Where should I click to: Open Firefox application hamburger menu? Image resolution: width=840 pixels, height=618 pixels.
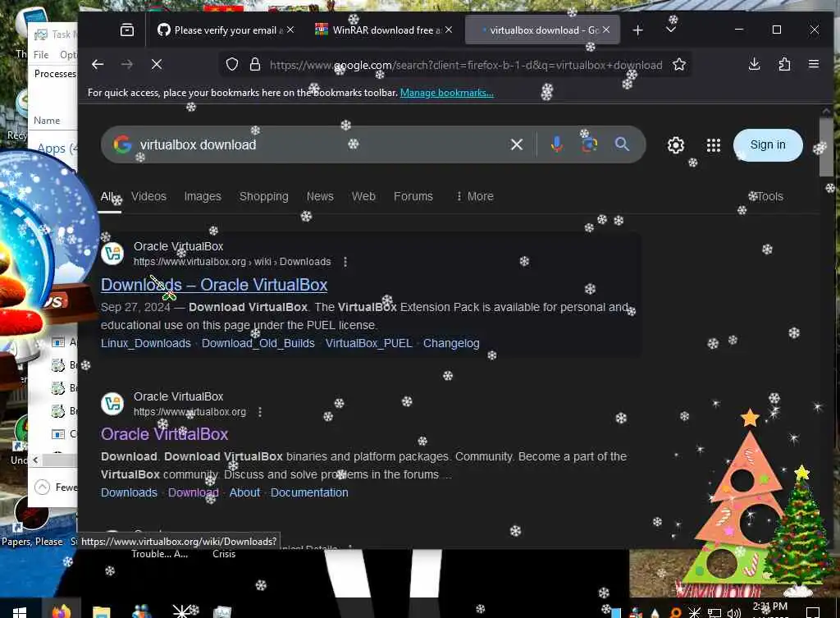814,64
